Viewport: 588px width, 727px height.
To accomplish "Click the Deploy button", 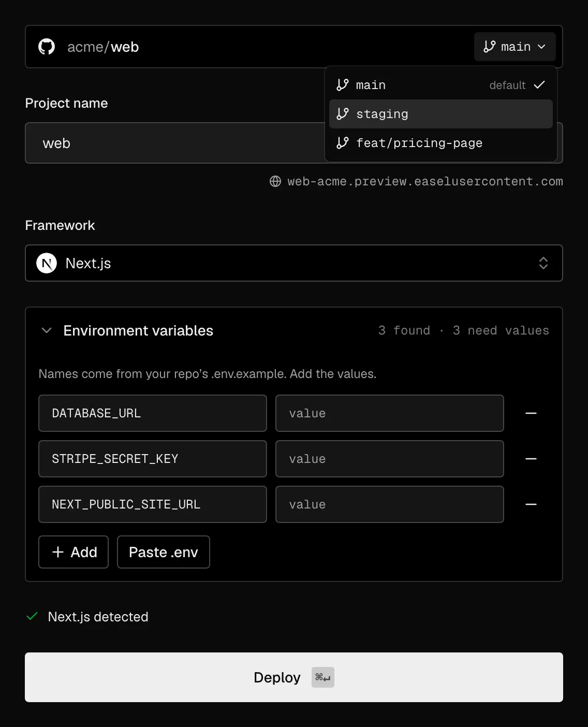I will [x=294, y=677].
